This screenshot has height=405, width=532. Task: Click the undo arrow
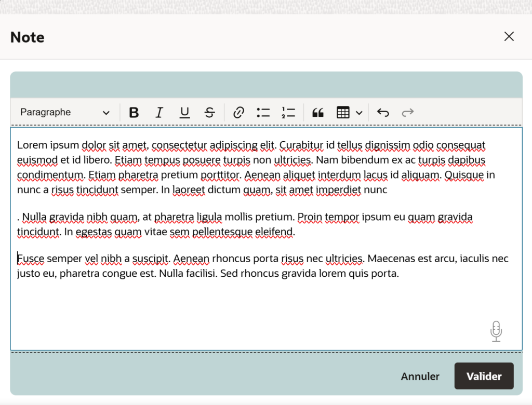click(383, 113)
